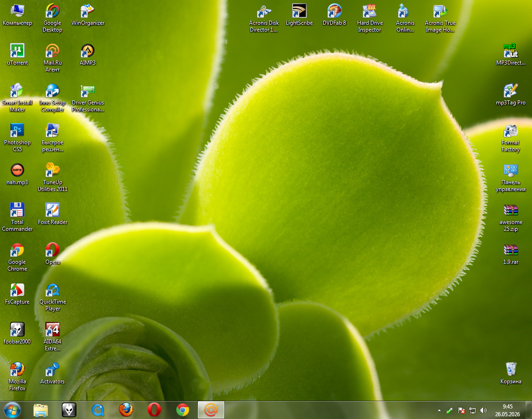Select the uTorrent desktop icon
Image resolution: width=532 pixels, height=419 pixels.
tap(17, 54)
